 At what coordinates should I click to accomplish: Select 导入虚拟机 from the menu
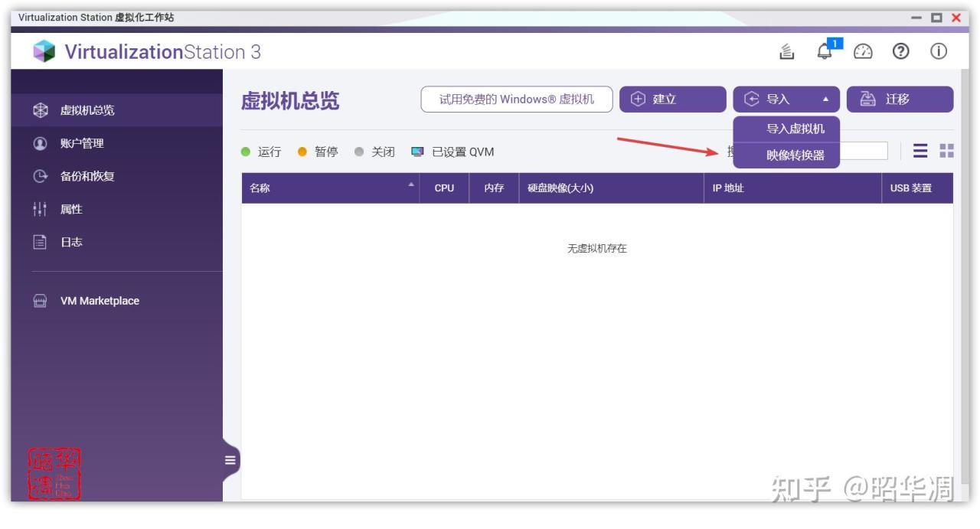786,129
